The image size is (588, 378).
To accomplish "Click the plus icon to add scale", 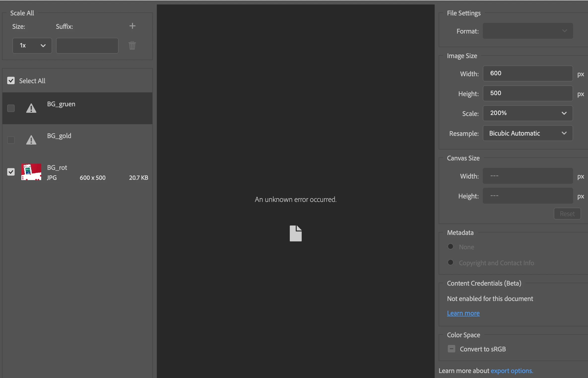I will point(132,26).
